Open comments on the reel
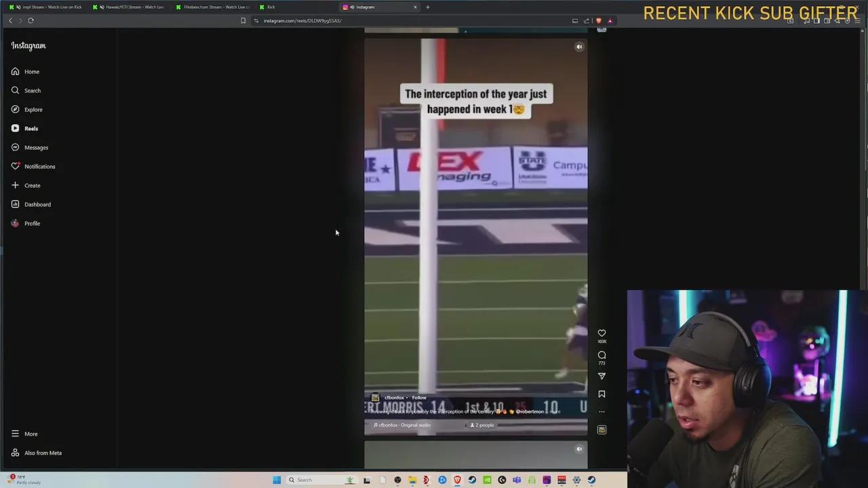 pyautogui.click(x=601, y=354)
